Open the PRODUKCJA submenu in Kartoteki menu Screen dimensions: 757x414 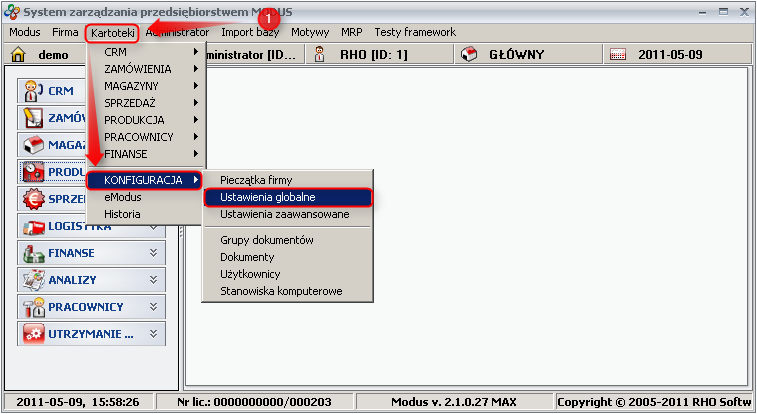146,120
